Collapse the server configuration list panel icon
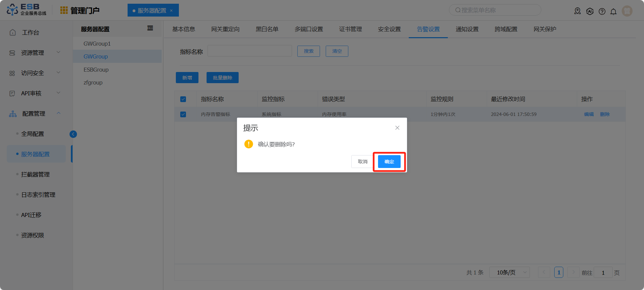The width and height of the screenshot is (644, 290). click(x=150, y=28)
